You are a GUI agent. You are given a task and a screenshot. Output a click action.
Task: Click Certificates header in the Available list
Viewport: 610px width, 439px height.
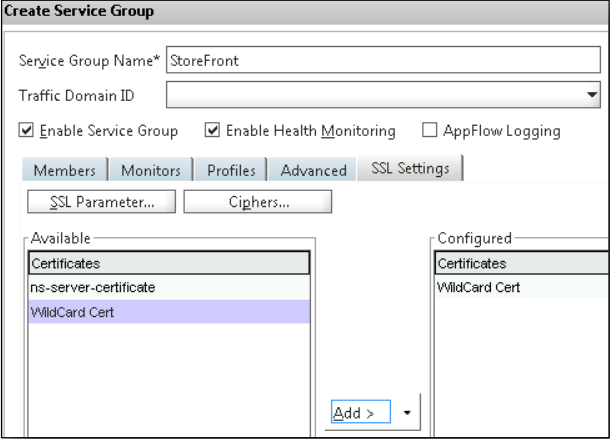pos(166,264)
